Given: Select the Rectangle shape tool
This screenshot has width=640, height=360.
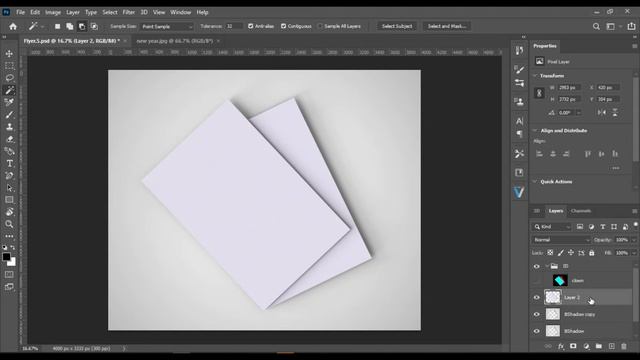Looking at the screenshot, I should pyautogui.click(x=9, y=200).
